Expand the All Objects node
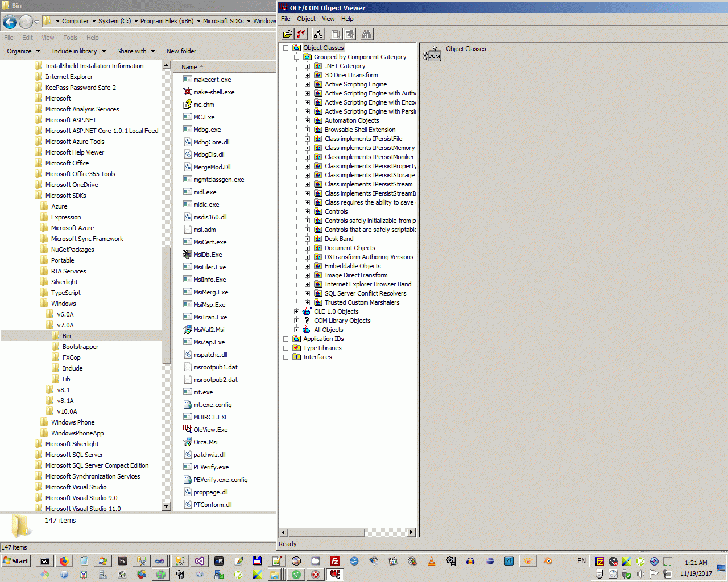This screenshot has height=582, width=728. 296,330
